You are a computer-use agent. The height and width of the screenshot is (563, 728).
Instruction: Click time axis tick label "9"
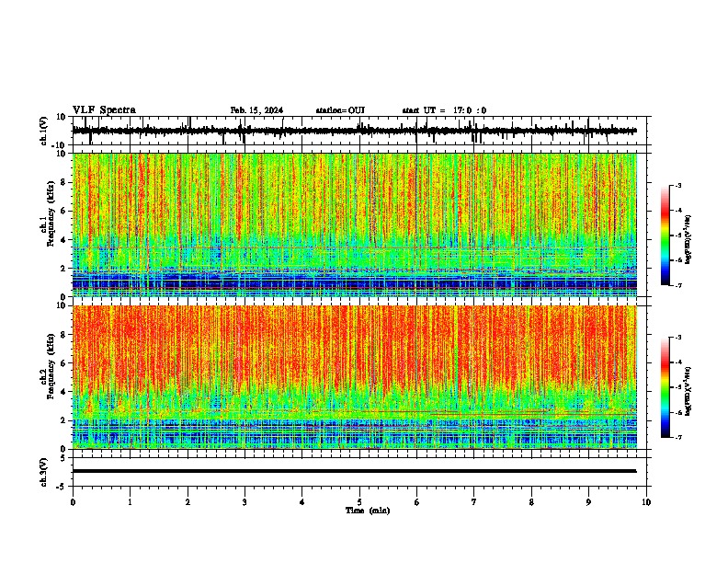click(588, 502)
